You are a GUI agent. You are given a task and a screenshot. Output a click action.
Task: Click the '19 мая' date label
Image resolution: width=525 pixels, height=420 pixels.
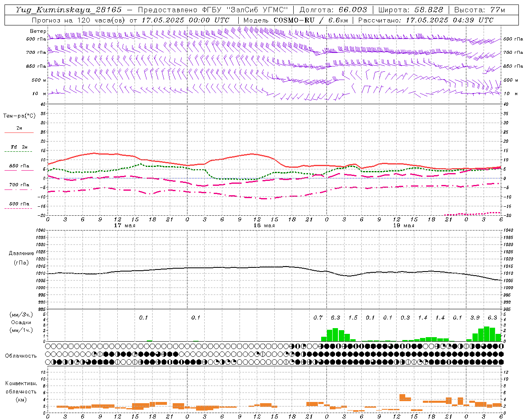(404, 226)
